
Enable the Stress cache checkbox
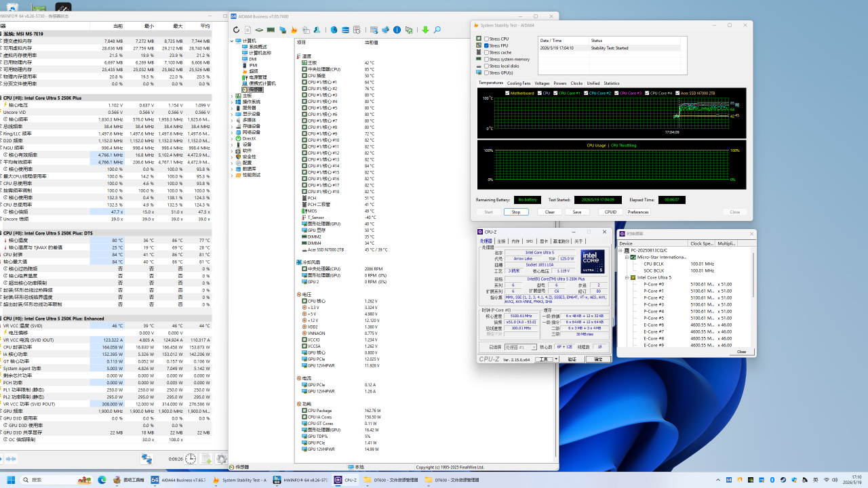tap(486, 52)
